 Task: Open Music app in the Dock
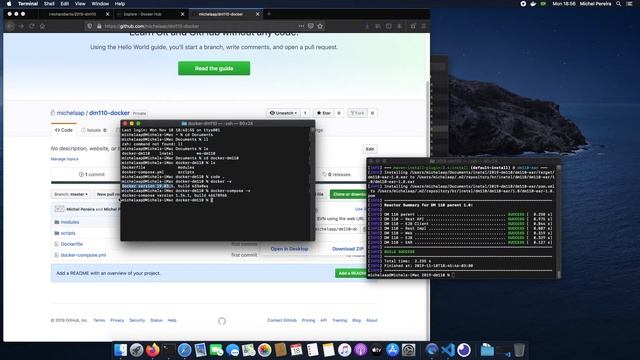point(344,350)
